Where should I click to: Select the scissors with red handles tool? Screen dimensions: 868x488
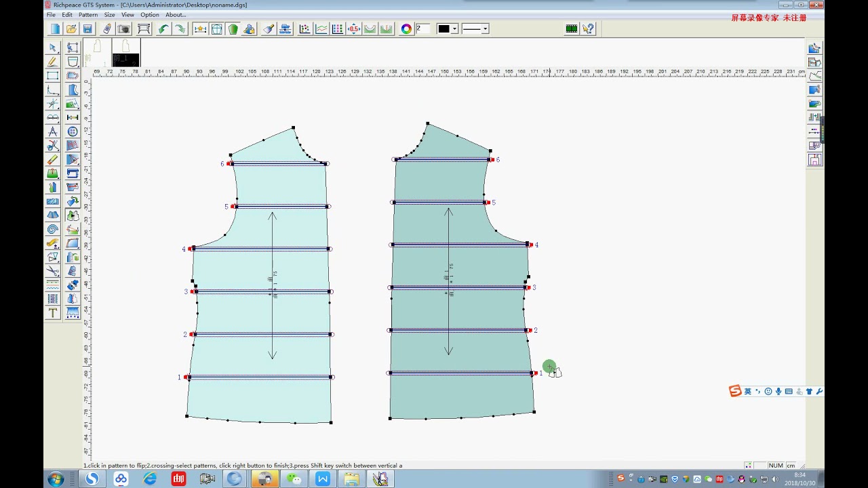pyautogui.click(x=52, y=146)
